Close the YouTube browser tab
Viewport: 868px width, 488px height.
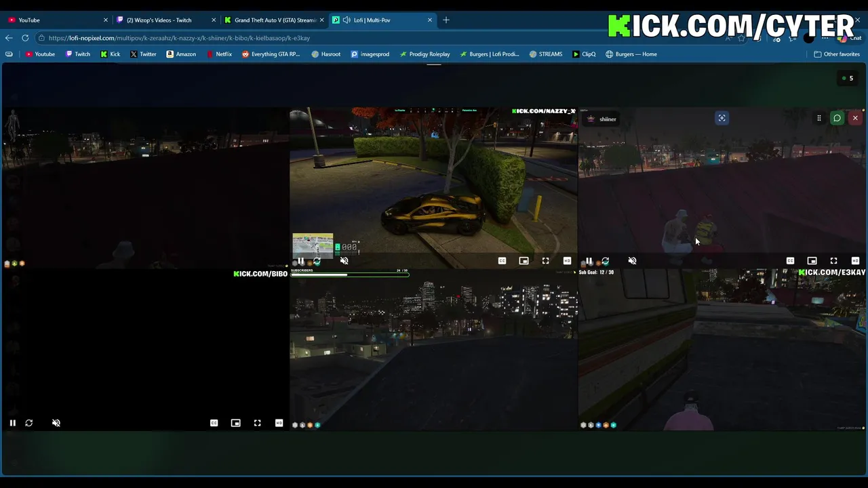tap(105, 20)
